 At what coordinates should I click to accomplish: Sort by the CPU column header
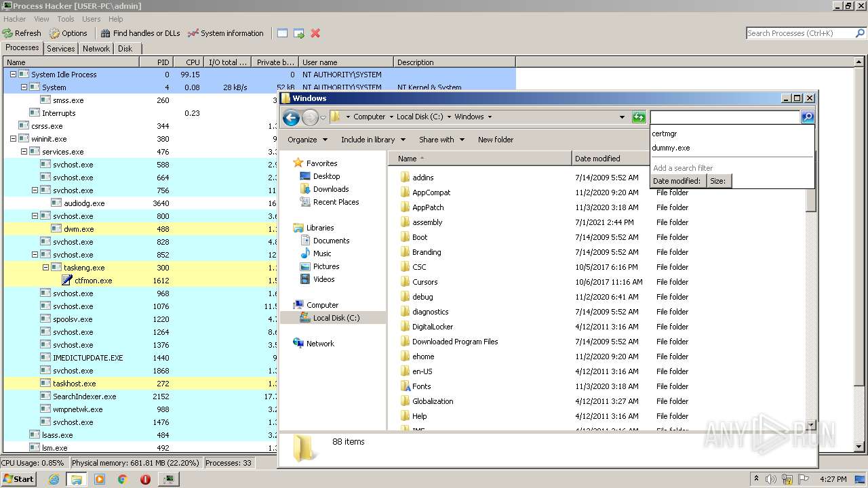pyautogui.click(x=188, y=62)
